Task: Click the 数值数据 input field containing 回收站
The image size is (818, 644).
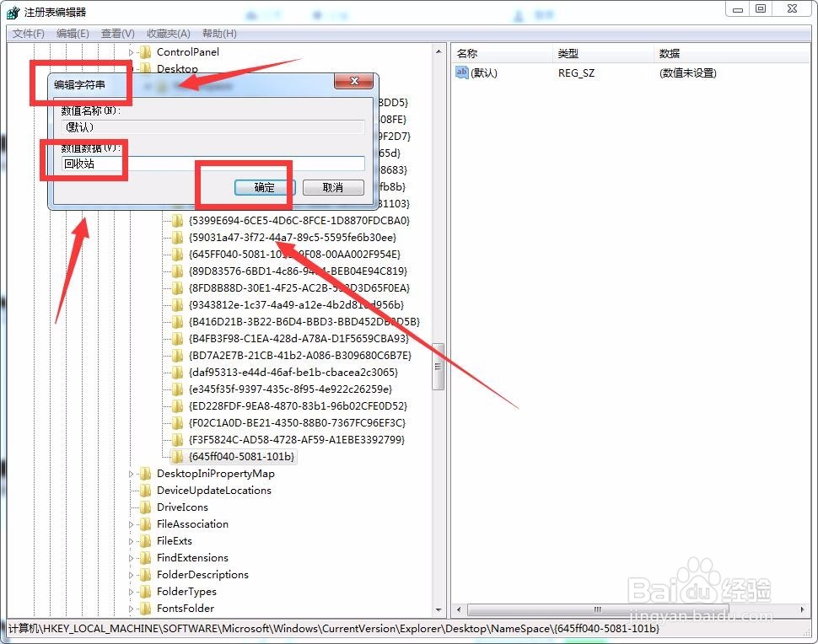Action: (x=213, y=164)
